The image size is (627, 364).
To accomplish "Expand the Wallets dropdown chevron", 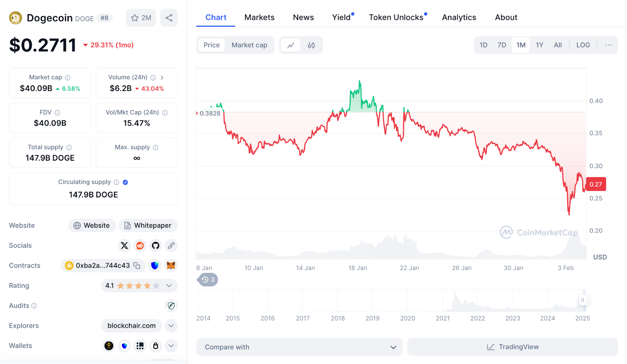I will (171, 346).
